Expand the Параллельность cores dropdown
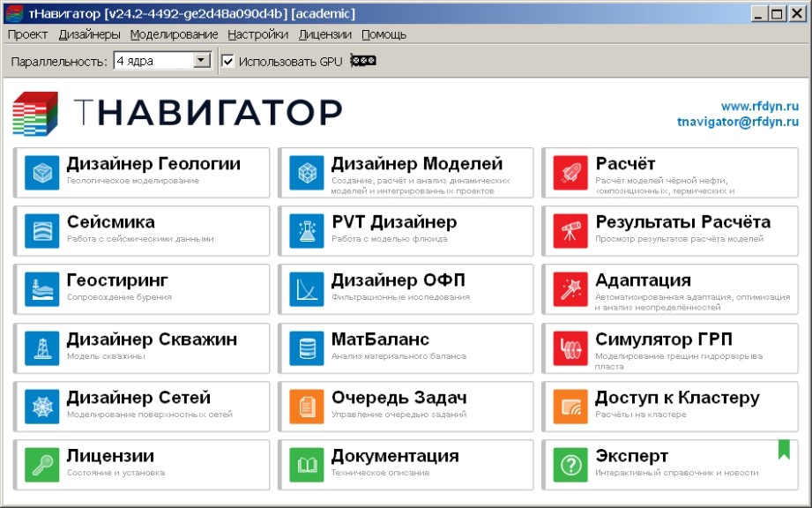The height and width of the screenshot is (508, 812). pyautogui.click(x=201, y=61)
